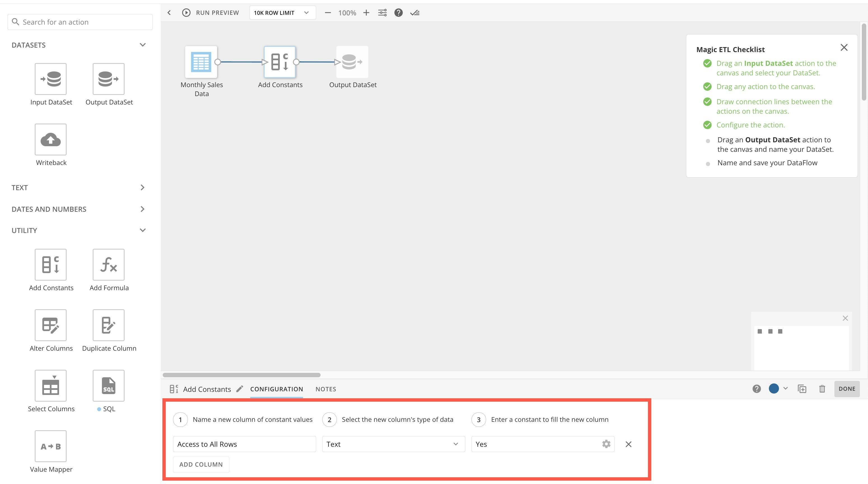Click the pencil icon to rename Add Constants
The width and height of the screenshot is (868, 484).
pyautogui.click(x=240, y=389)
